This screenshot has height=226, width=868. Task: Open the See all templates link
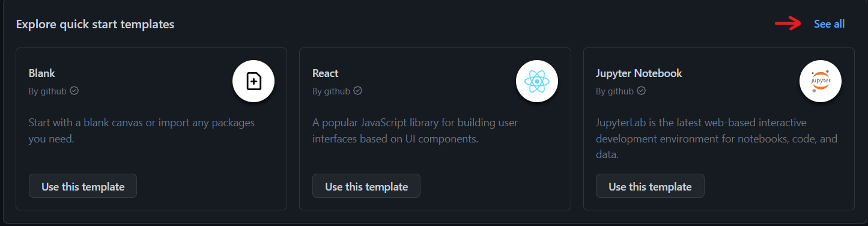coord(829,24)
